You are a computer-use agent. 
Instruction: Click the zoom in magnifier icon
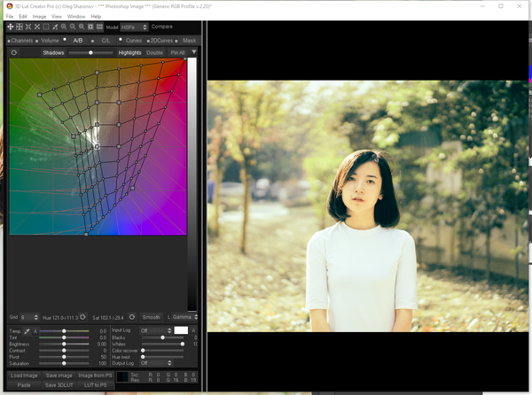coord(64,27)
